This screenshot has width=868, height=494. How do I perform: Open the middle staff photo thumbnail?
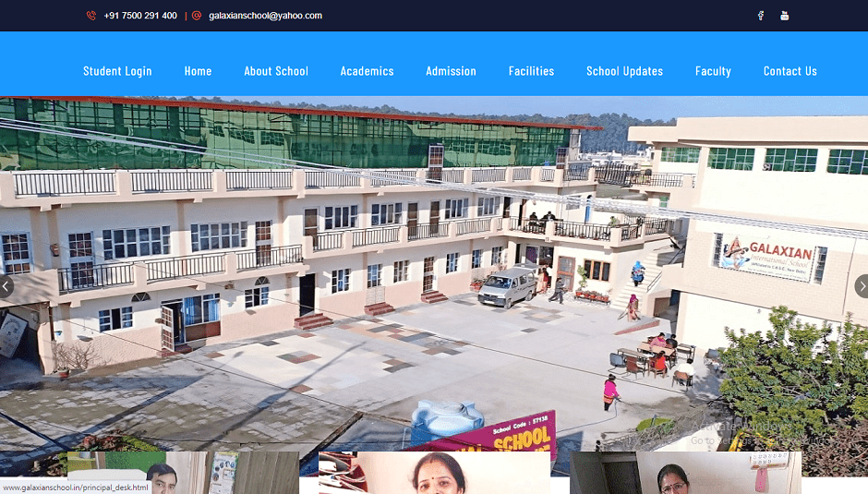(x=435, y=473)
